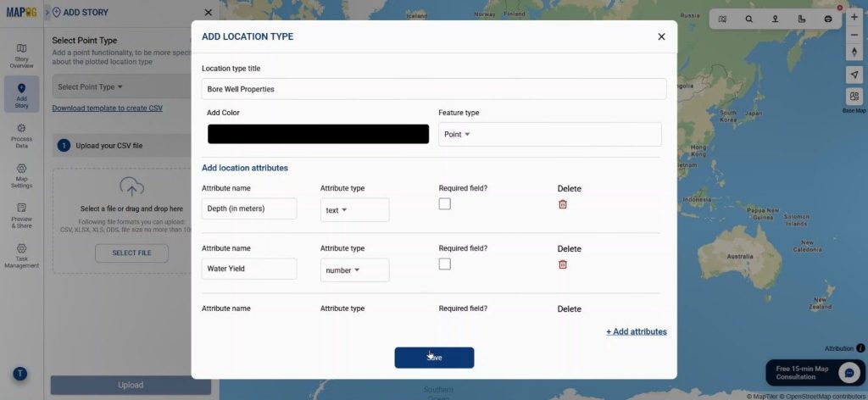
Task: Click the map search magnifier icon
Action: click(748, 19)
